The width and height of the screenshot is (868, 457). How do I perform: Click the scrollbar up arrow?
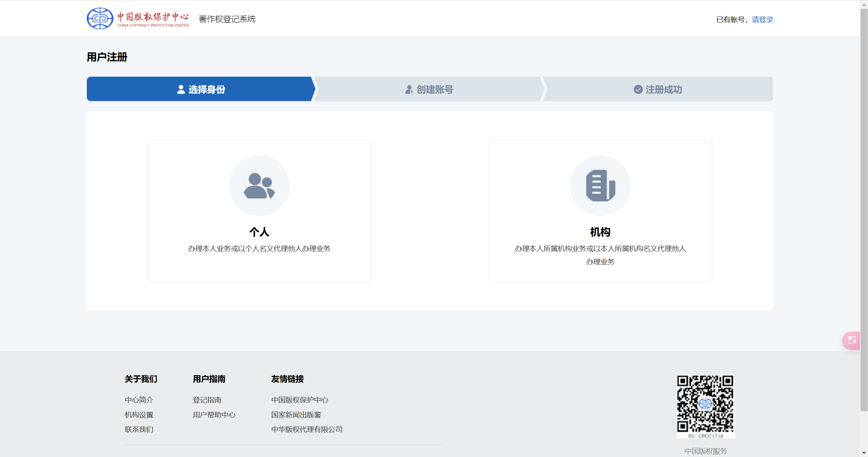[x=864, y=4]
